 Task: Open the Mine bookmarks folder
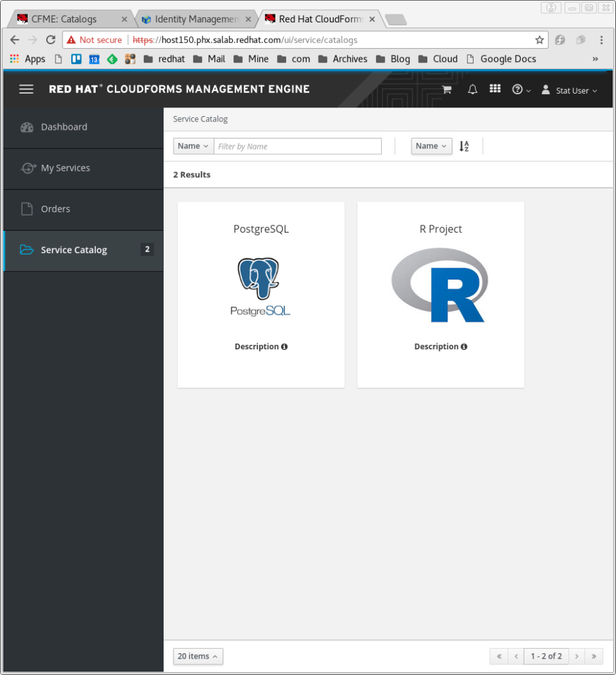pos(251,59)
